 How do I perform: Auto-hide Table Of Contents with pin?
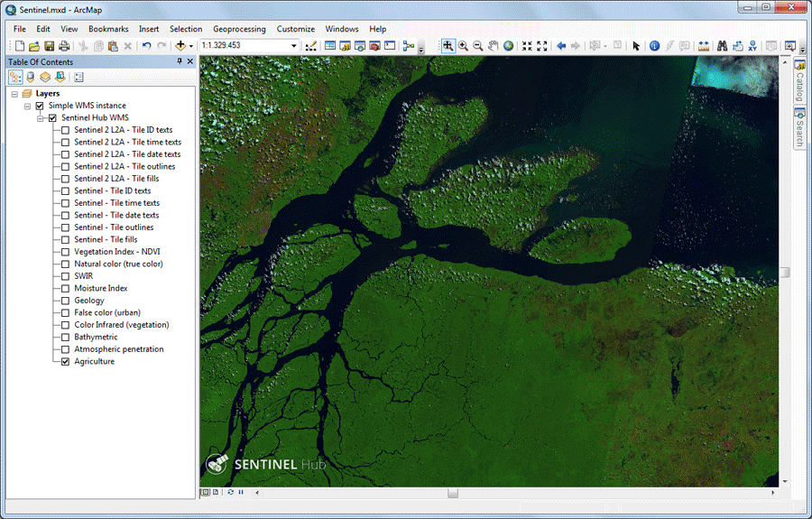(180, 61)
